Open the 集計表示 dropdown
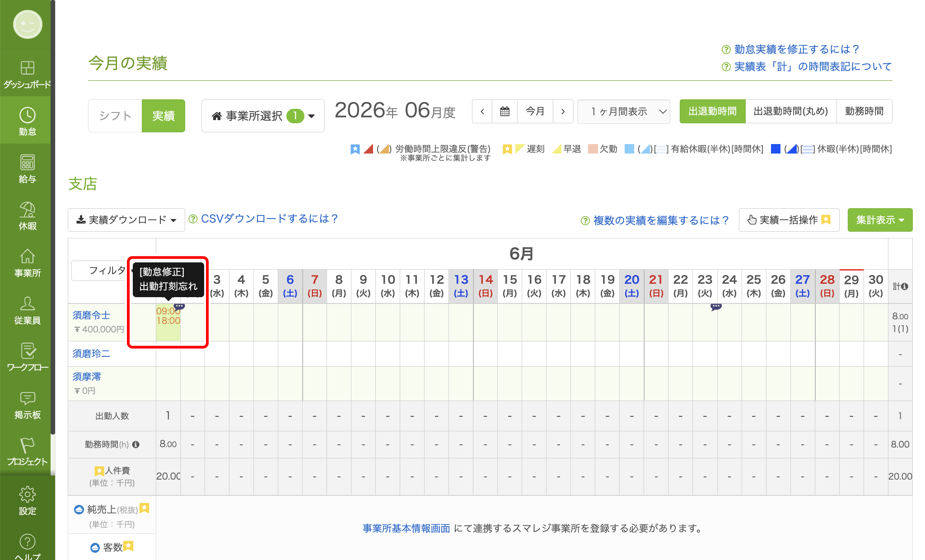 (880, 220)
